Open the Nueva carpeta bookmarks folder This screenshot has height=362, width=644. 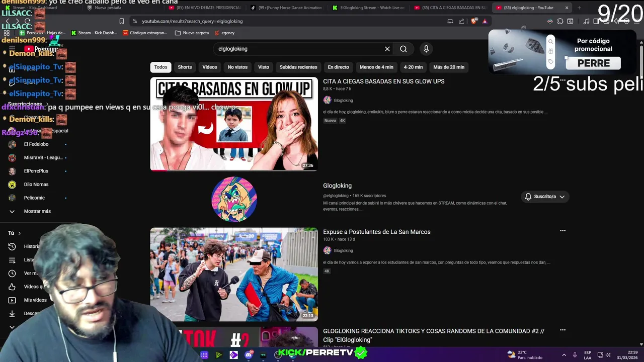tap(192, 33)
